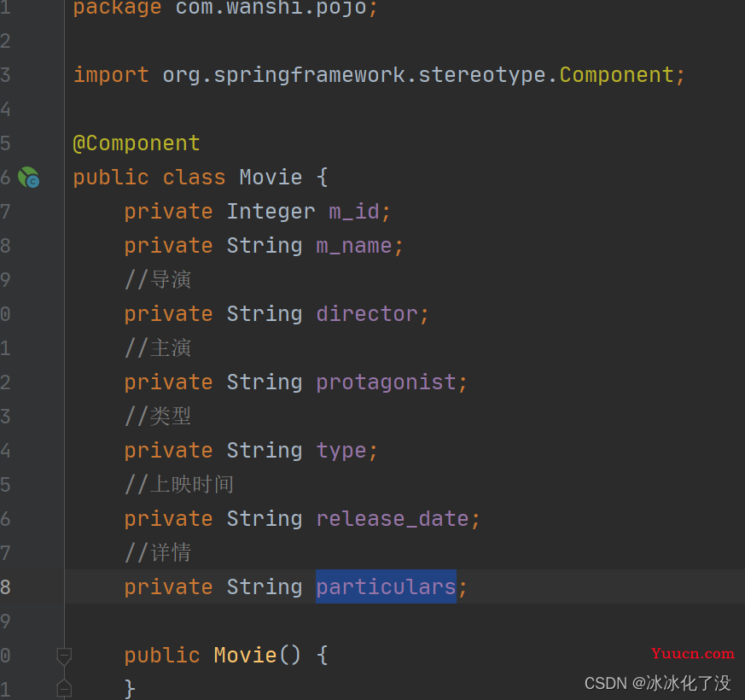
Task: Click String type on the director line
Action: coord(265,314)
